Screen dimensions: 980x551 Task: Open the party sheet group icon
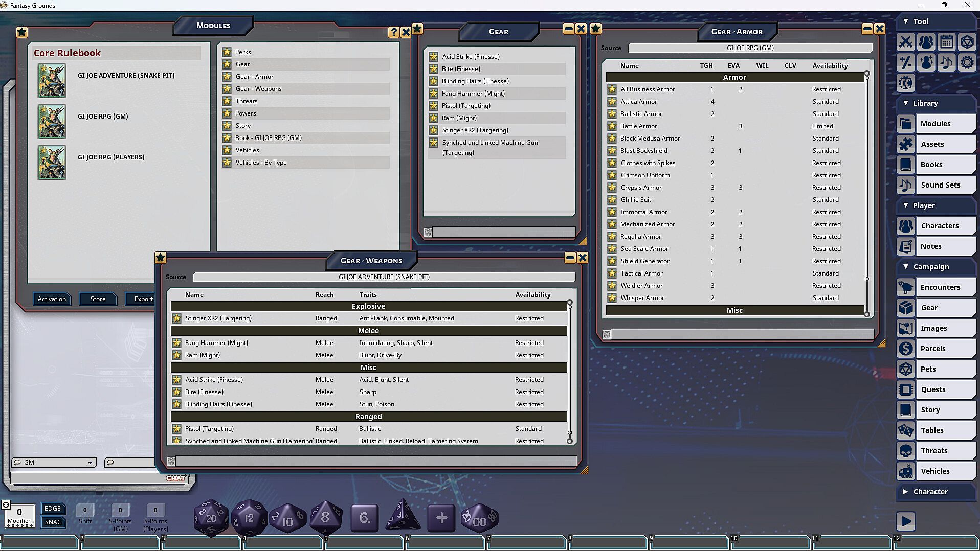[926, 42]
